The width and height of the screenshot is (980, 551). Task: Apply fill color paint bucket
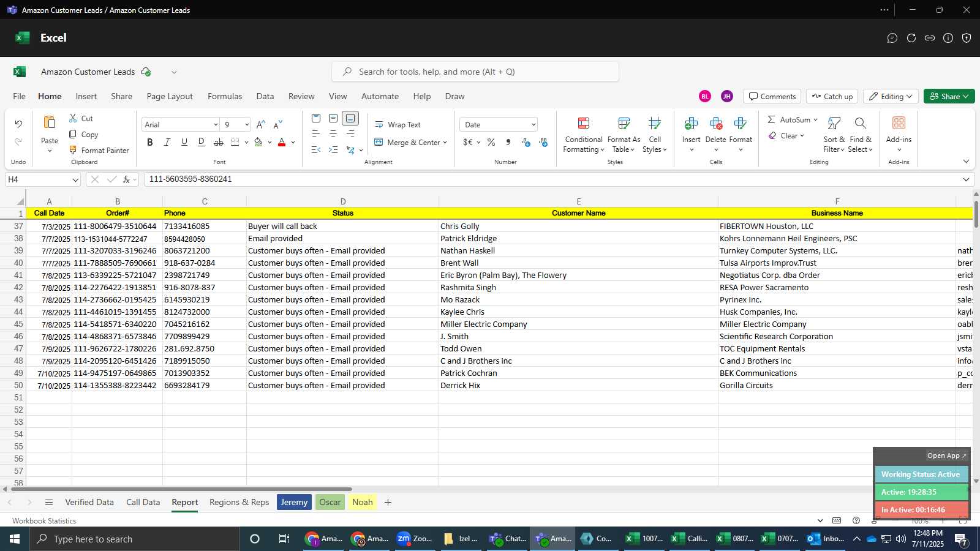[x=258, y=142]
